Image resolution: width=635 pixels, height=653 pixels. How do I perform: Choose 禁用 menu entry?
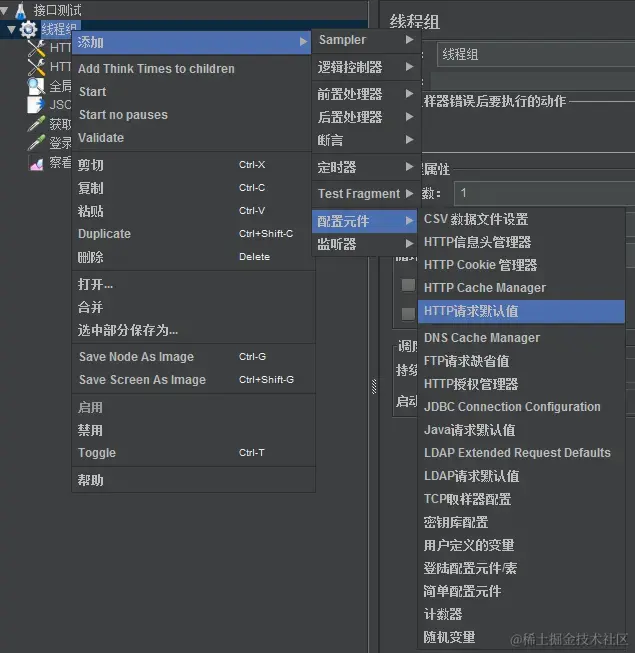[x=192, y=430]
